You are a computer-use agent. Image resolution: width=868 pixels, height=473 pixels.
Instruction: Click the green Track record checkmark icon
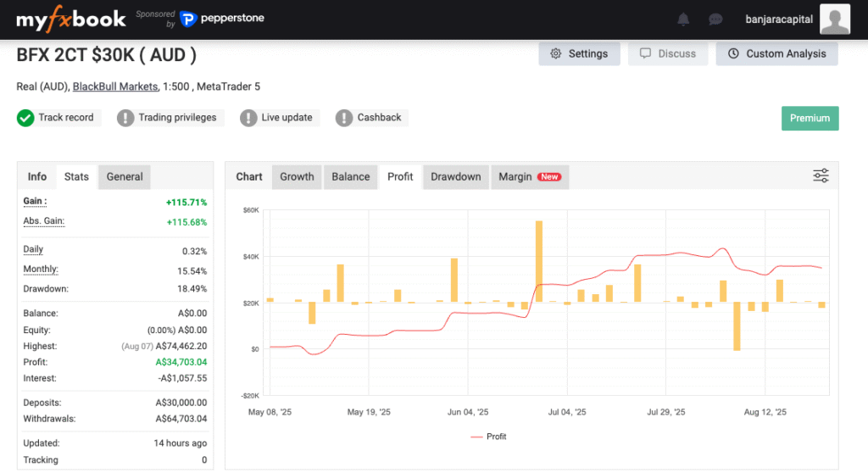(25, 118)
